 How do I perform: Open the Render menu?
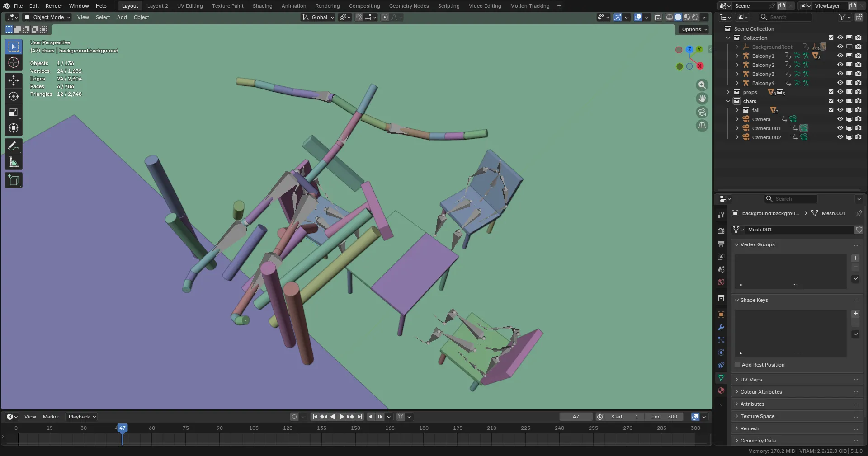coord(54,6)
